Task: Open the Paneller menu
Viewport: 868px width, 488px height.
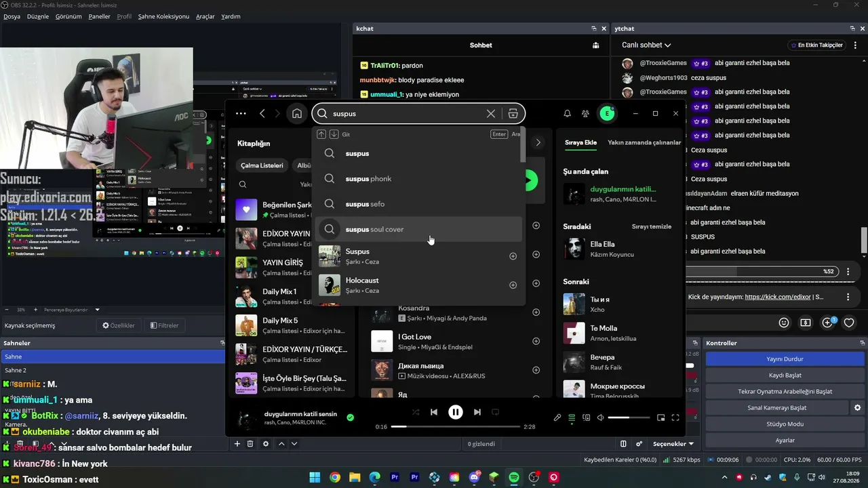Action: pyautogui.click(x=99, y=16)
